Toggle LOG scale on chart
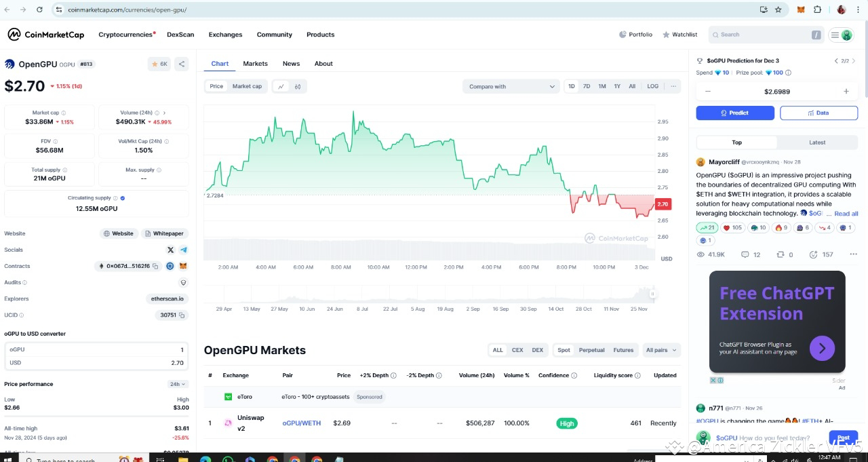This screenshot has width=868, height=462. (652, 86)
